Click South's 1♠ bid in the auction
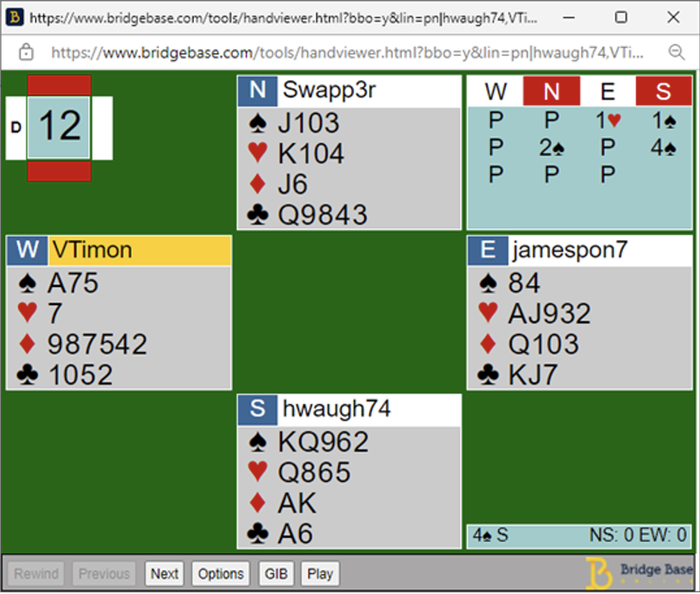The width and height of the screenshot is (700, 594). click(x=664, y=120)
